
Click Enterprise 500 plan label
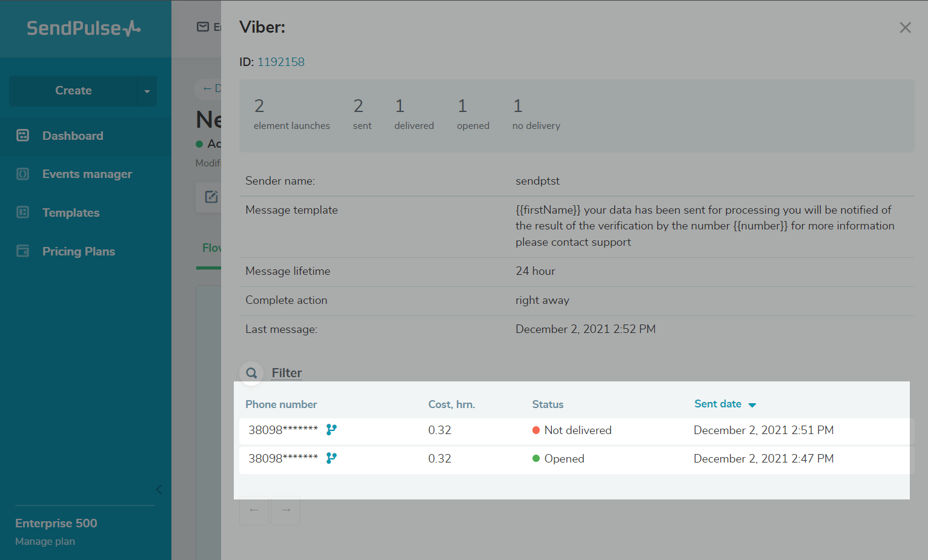(x=56, y=523)
